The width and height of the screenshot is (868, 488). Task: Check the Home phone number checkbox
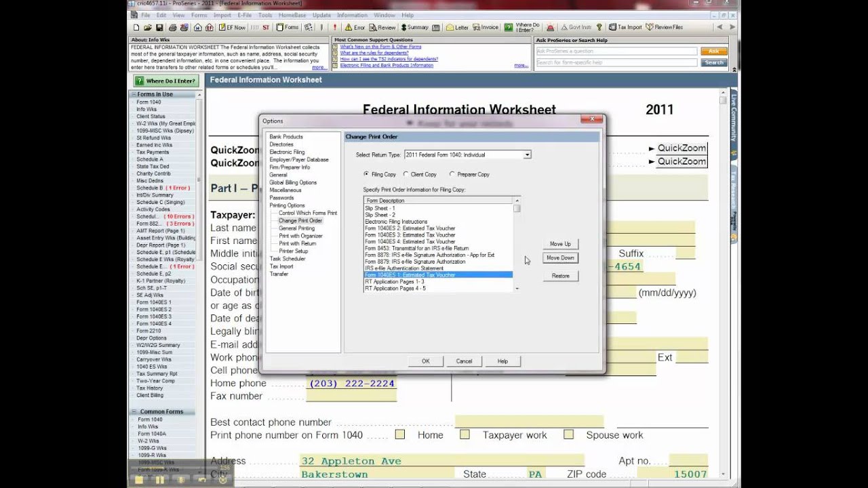tap(400, 434)
